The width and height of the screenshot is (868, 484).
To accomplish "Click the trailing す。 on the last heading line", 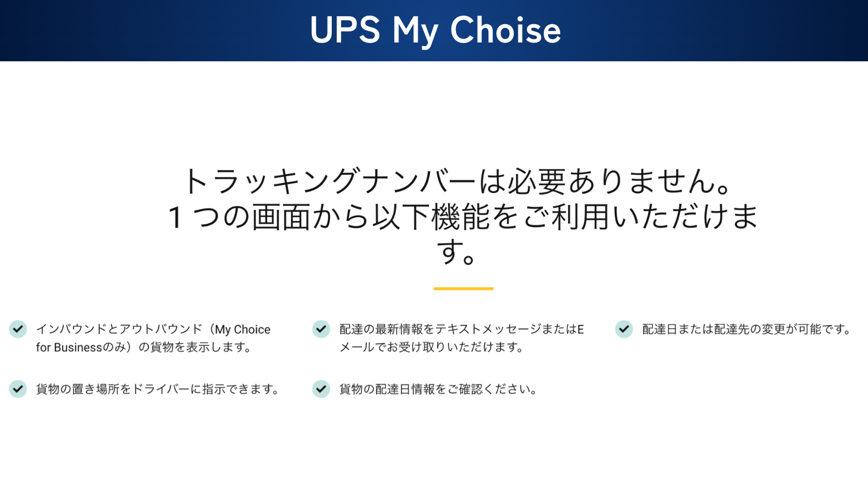I will 457,252.
